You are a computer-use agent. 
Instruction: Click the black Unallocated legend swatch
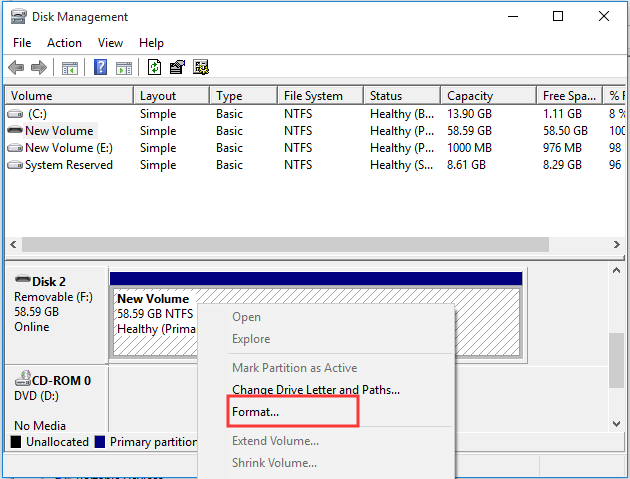pyautogui.click(x=16, y=442)
